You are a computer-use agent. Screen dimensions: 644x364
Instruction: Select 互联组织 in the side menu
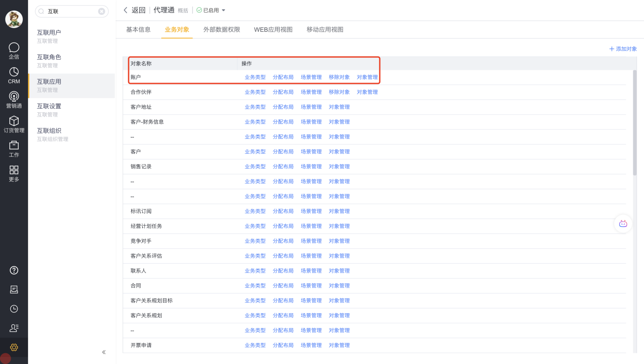(x=72, y=135)
